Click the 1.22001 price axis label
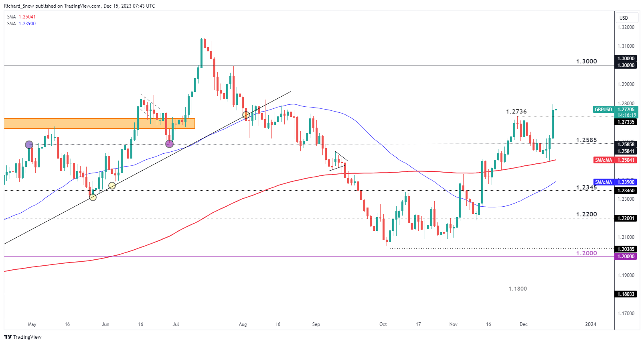 626,218
